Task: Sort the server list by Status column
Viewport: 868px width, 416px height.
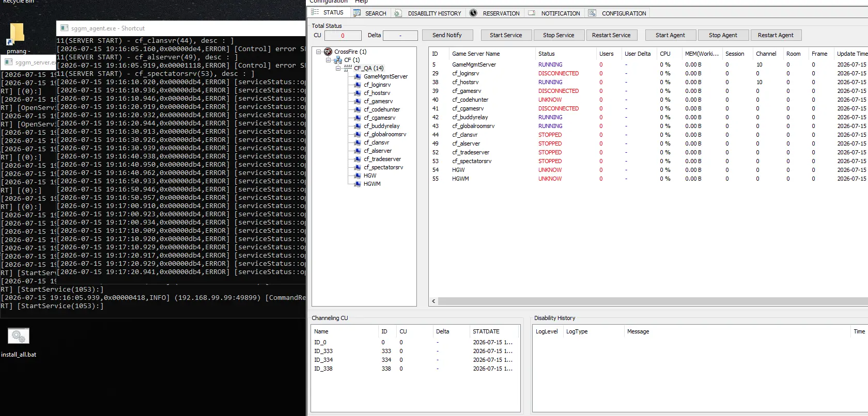Action: (x=565, y=54)
